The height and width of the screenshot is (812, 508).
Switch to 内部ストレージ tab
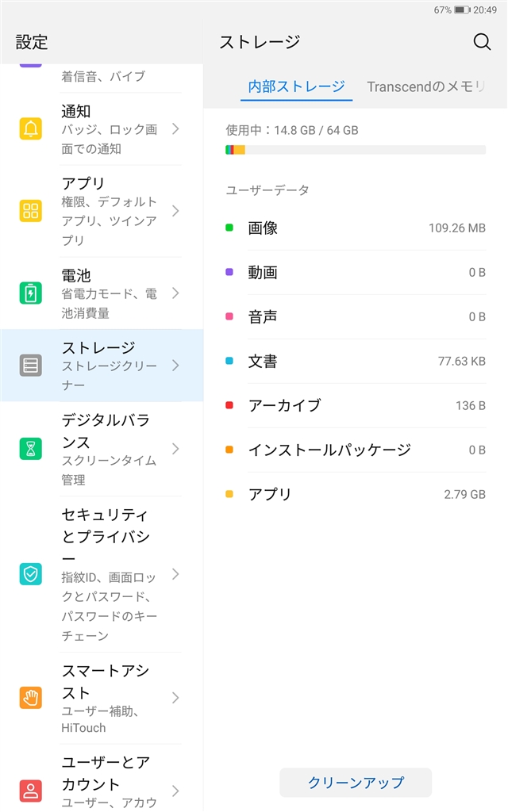pyautogui.click(x=296, y=86)
